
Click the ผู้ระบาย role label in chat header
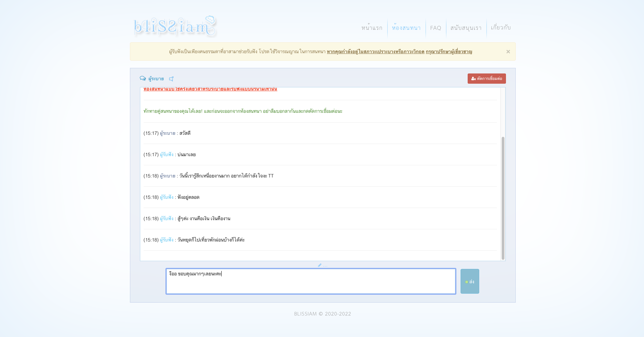point(156,79)
